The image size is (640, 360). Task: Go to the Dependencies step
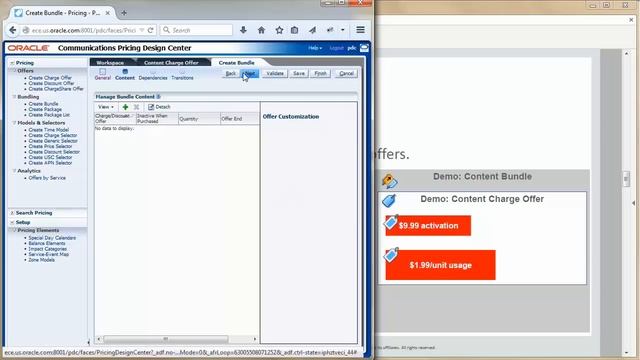click(153, 78)
